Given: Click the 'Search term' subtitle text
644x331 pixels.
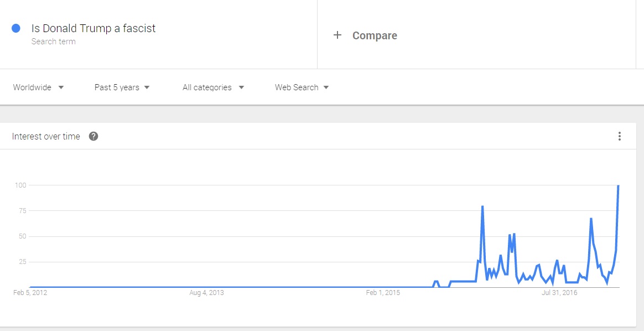Looking at the screenshot, I should click(54, 42).
